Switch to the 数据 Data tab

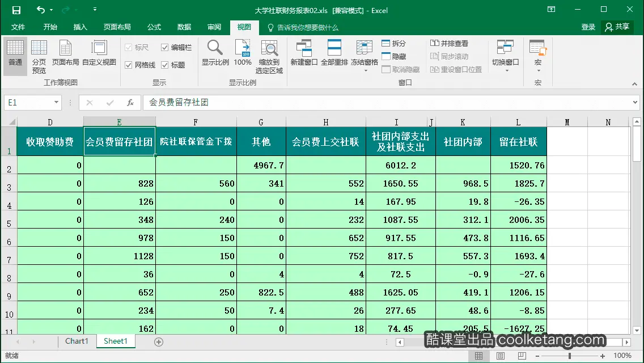(x=184, y=27)
